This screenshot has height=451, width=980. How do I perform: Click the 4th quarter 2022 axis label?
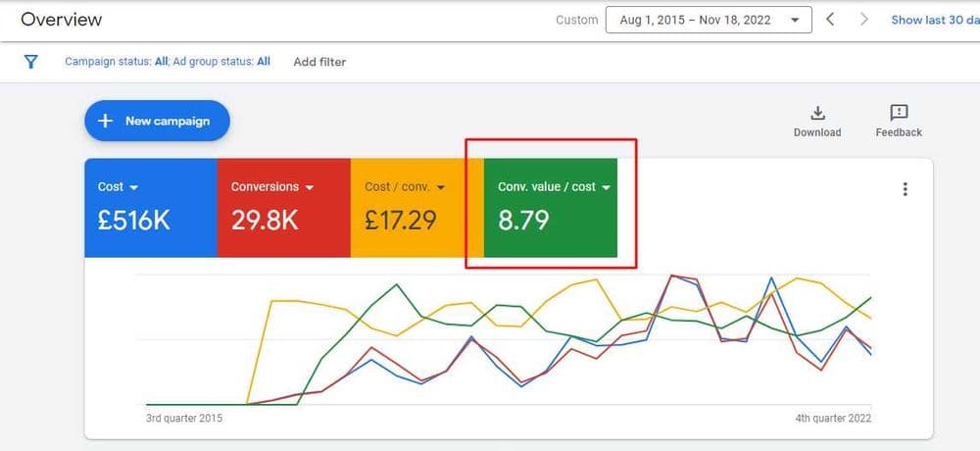(833, 418)
